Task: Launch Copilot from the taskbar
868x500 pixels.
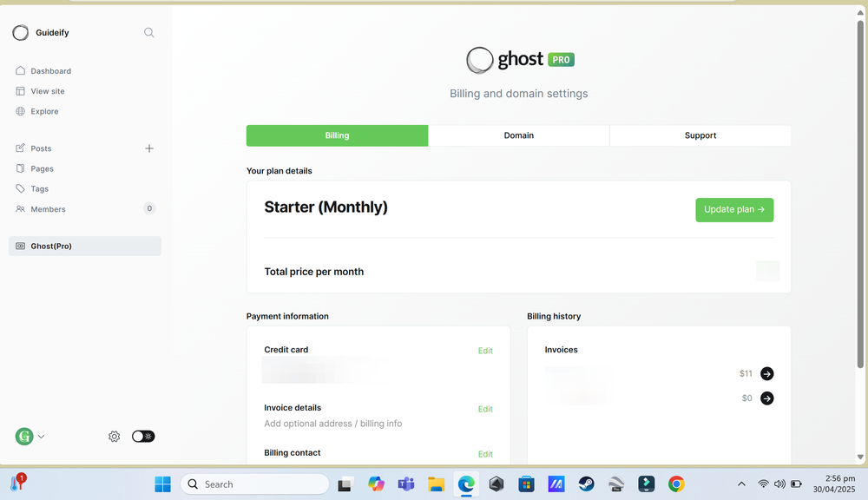Action: click(x=376, y=484)
